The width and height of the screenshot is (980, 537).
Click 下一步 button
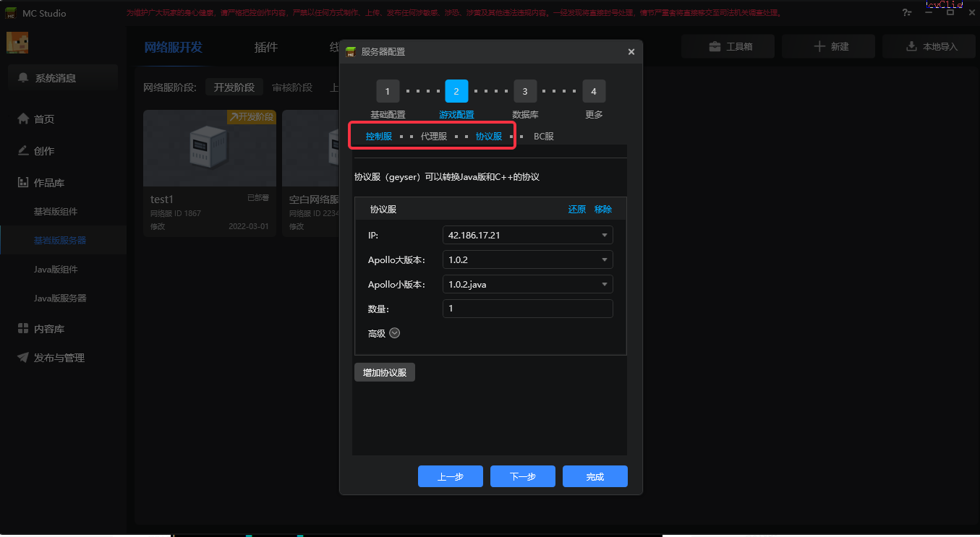(523, 476)
